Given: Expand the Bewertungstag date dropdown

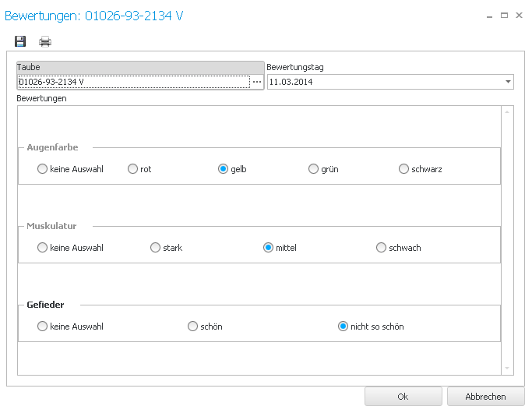Looking at the screenshot, I should pos(508,82).
